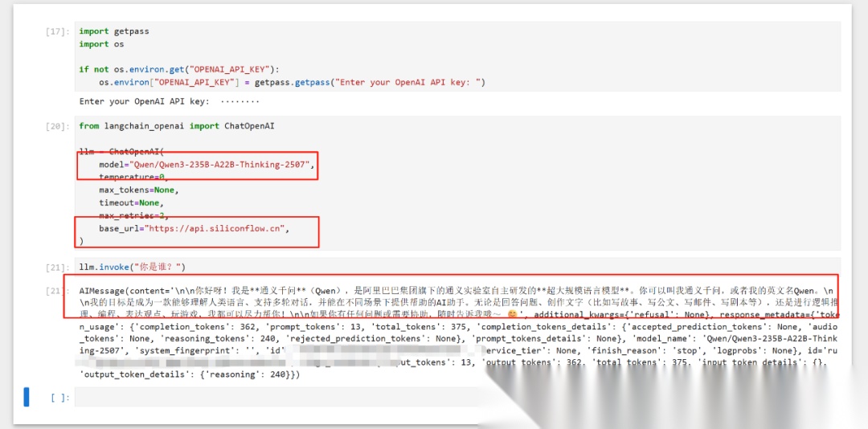Click the base_url 'https://api.siliconflow.cn' string
Image resolution: width=868 pixels, height=429 pixels.
215,228
